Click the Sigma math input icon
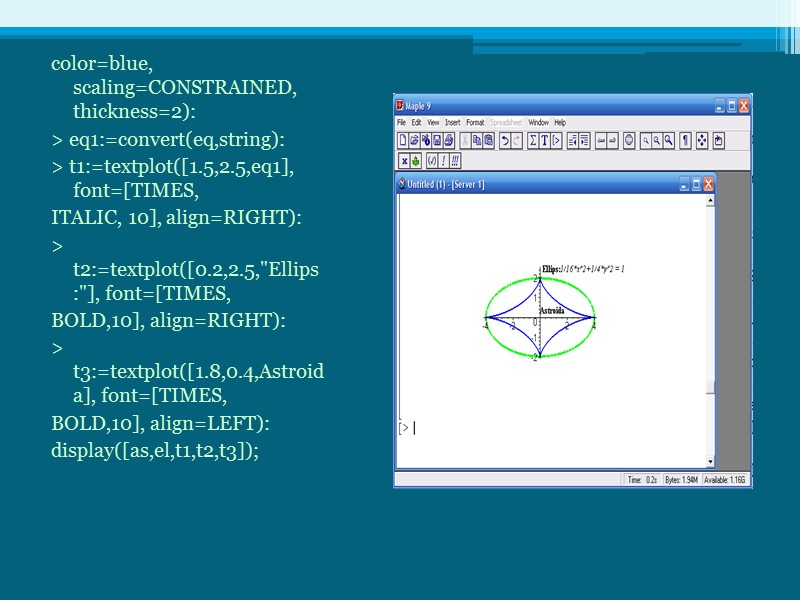The height and width of the screenshot is (600, 800). tap(533, 140)
